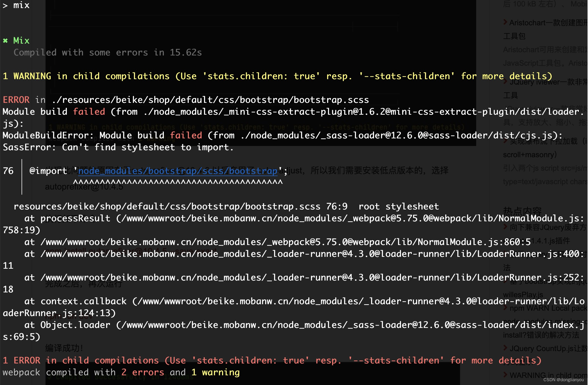Click the 'at processResult' stack trace line
The image size is (588, 385).
click(294, 224)
